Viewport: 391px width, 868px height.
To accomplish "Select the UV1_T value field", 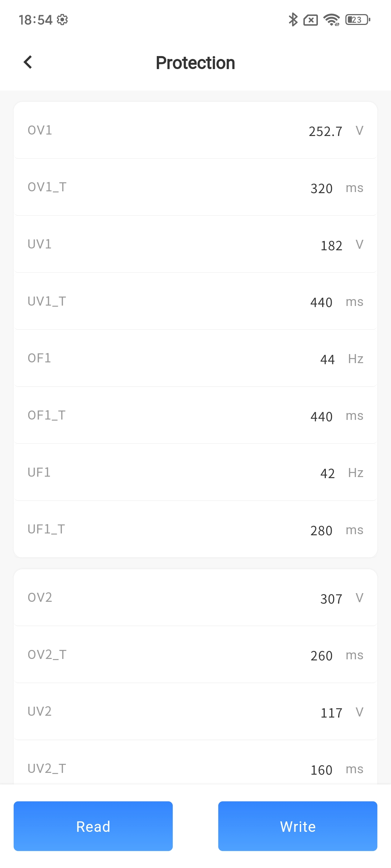I will tap(321, 302).
